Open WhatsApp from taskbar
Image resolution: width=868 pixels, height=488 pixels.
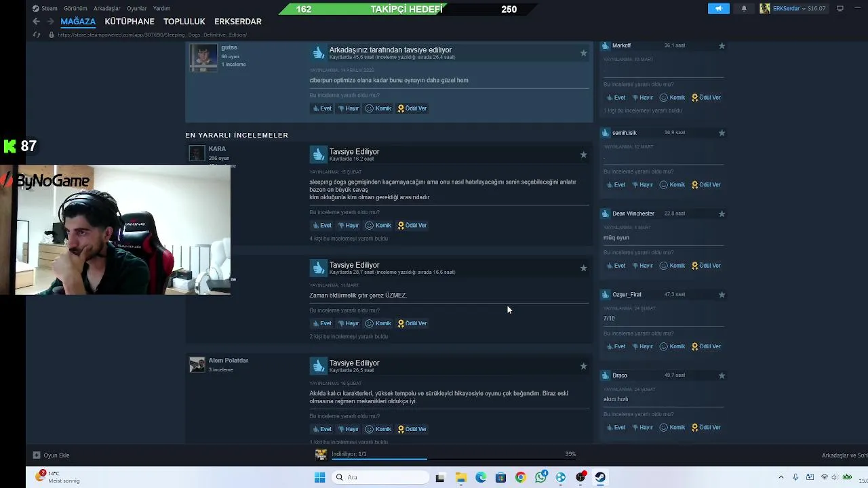pyautogui.click(x=540, y=477)
